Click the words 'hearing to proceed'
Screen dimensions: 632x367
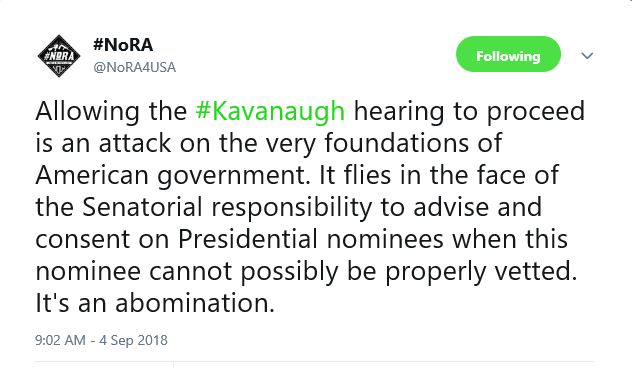click(x=469, y=112)
